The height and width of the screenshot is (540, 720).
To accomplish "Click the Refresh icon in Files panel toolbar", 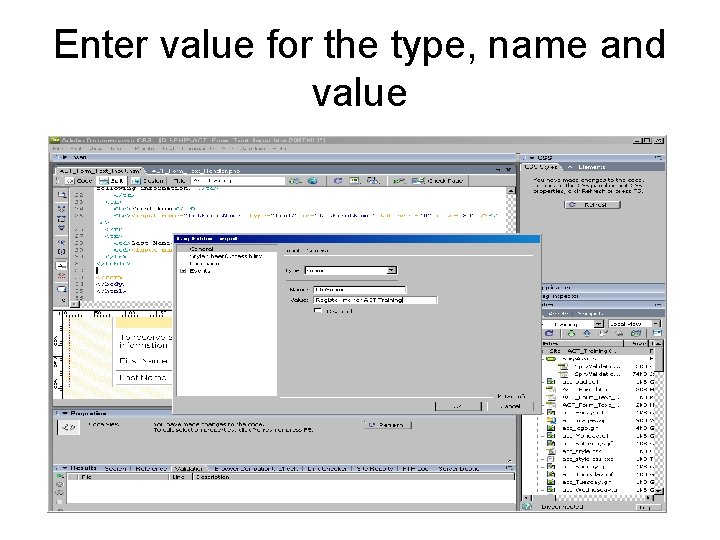I will 549,333.
